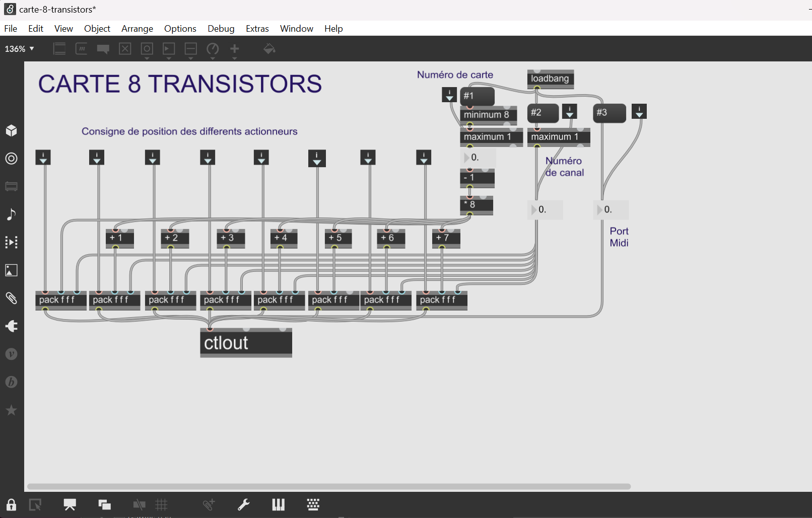This screenshot has width=812, height=518.
Task: Select the + 1 object
Action: [120, 238]
